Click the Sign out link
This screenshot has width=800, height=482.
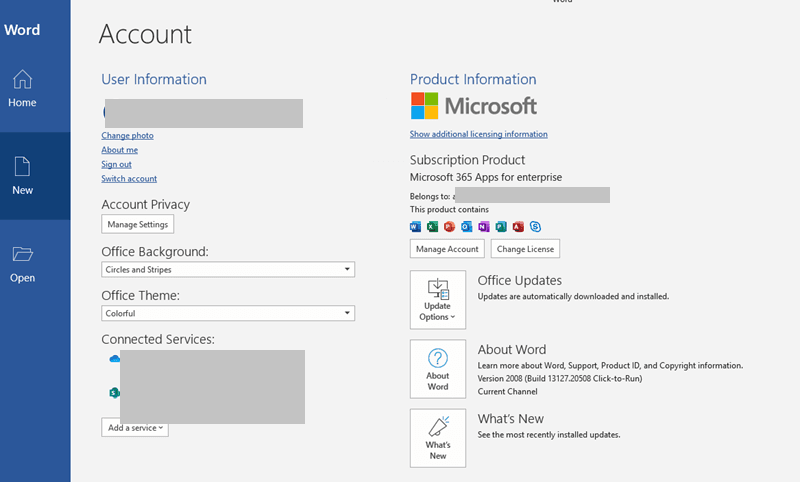point(116,164)
